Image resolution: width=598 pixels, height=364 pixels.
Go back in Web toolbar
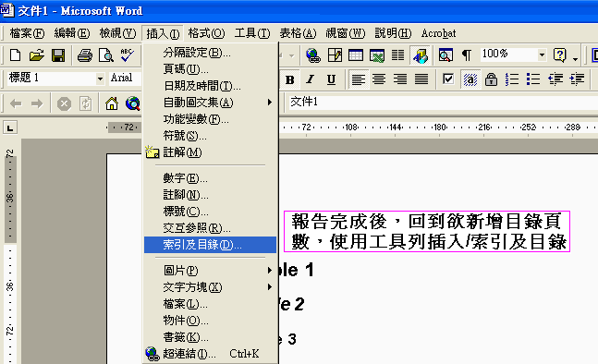coord(16,103)
